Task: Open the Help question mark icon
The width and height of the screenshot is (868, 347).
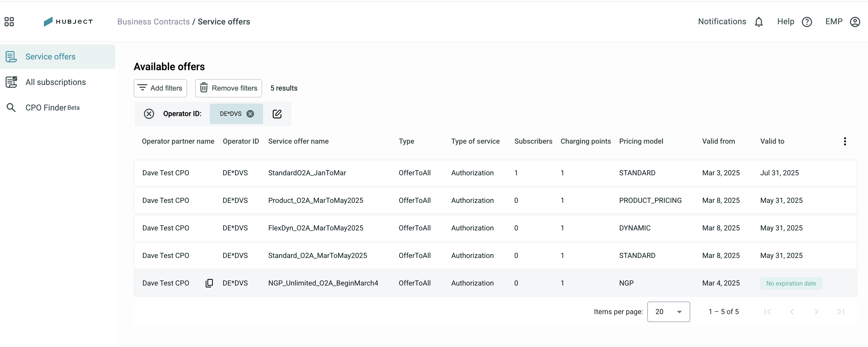Action: (x=807, y=22)
